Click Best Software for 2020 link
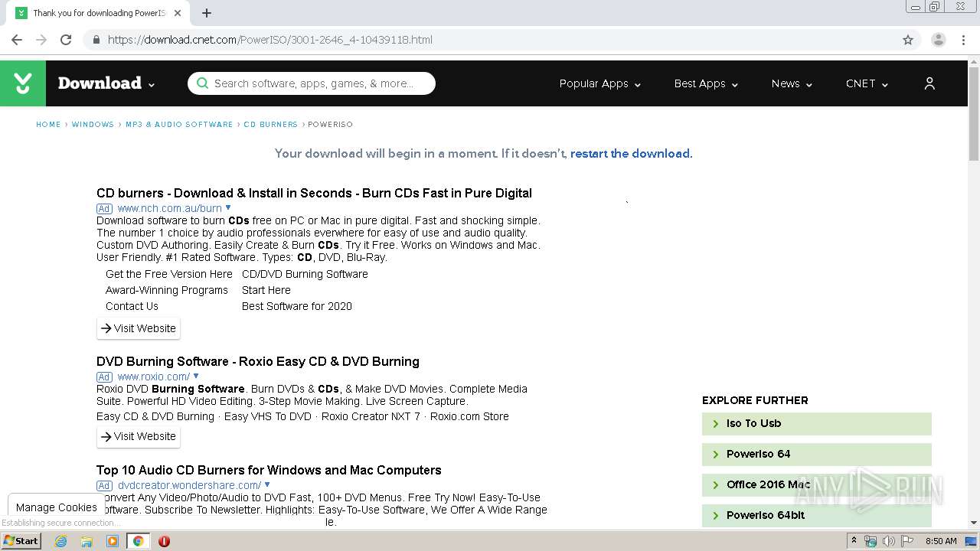Viewport: 980px width, 551px height. 297,306
